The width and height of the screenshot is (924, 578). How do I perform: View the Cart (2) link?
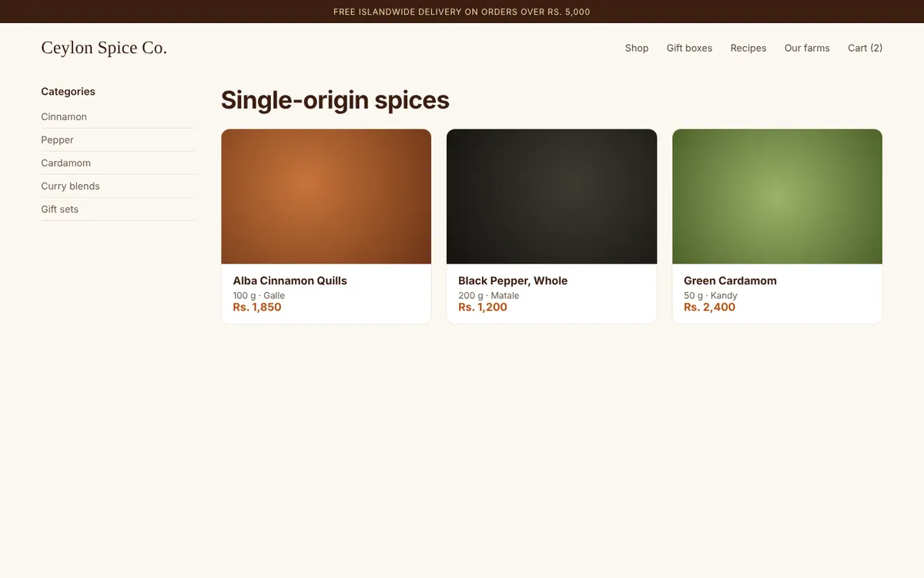(865, 48)
